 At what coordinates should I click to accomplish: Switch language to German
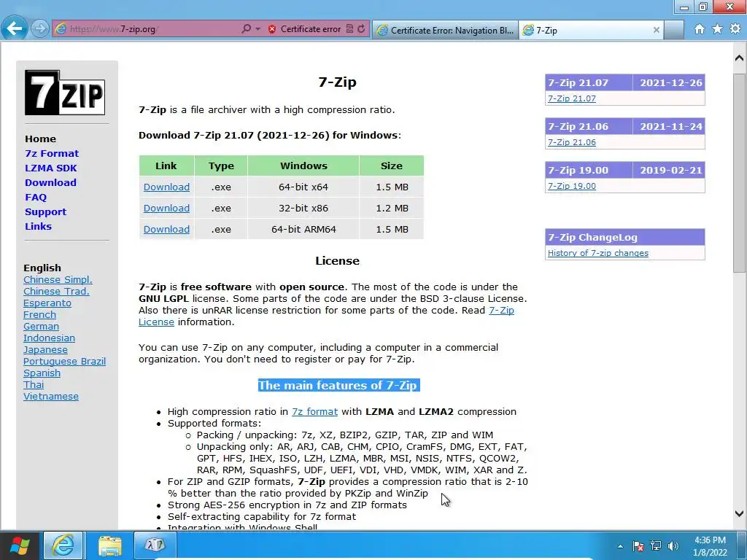41,326
